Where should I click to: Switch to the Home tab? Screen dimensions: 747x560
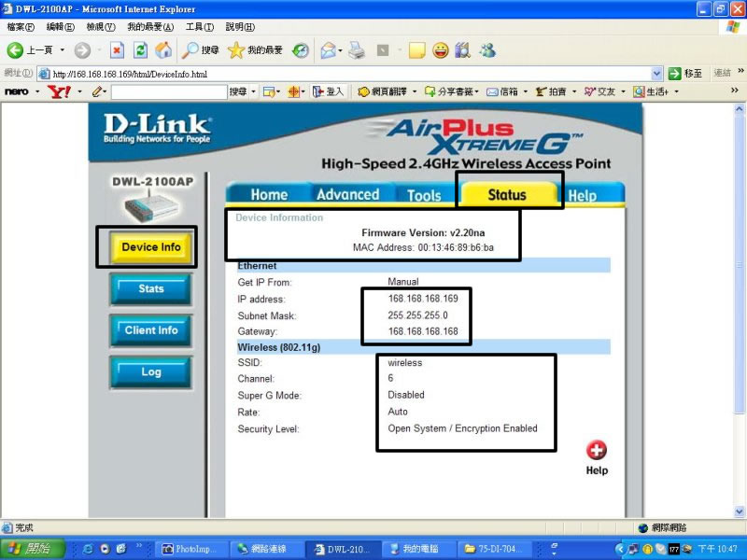click(269, 195)
